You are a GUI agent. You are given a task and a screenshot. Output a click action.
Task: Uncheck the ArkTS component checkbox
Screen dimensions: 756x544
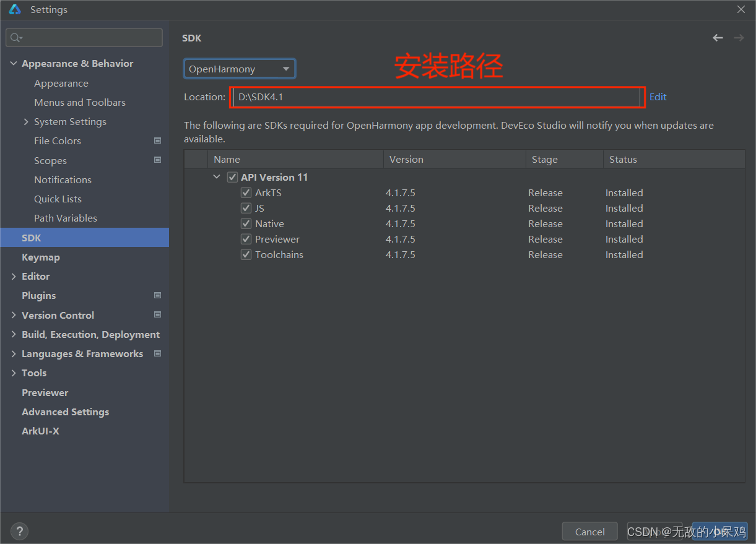(x=246, y=192)
